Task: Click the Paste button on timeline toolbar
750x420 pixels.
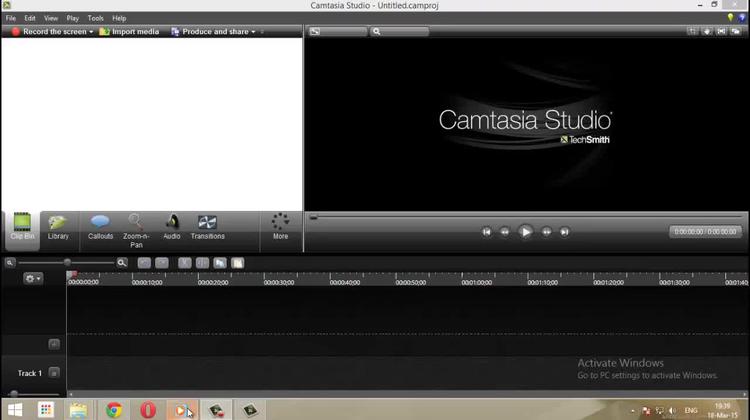Action: click(x=238, y=263)
